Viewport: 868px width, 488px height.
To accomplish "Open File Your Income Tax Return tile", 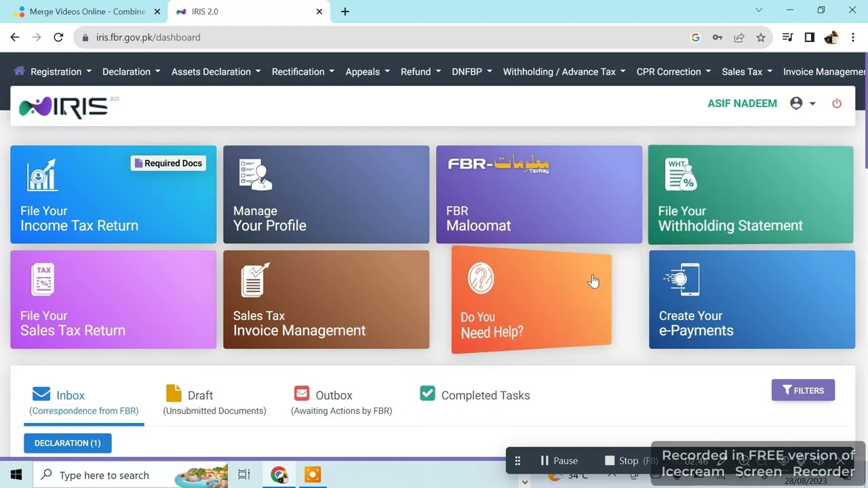I will tap(113, 195).
